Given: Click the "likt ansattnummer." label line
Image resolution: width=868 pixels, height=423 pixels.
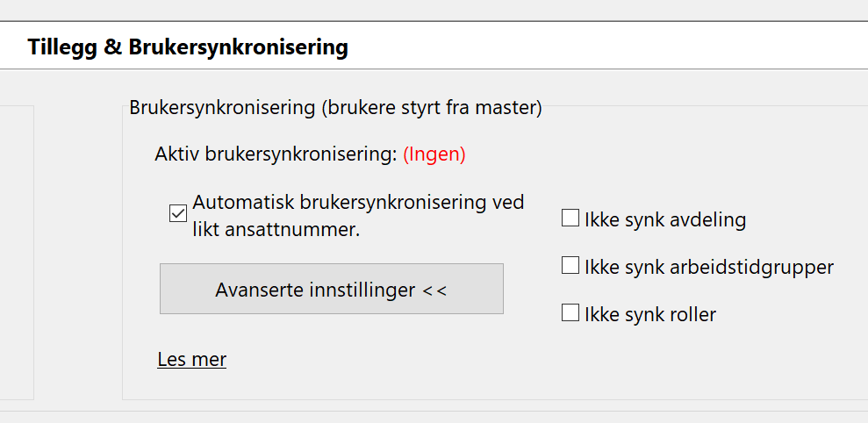Looking at the screenshot, I should pos(276,231).
